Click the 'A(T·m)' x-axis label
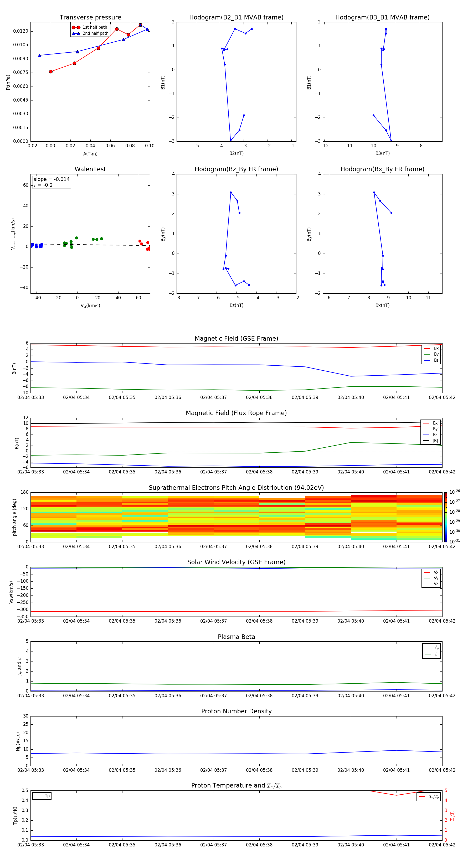Image resolution: width=473 pixels, height=868 pixels. pyautogui.click(x=90, y=154)
